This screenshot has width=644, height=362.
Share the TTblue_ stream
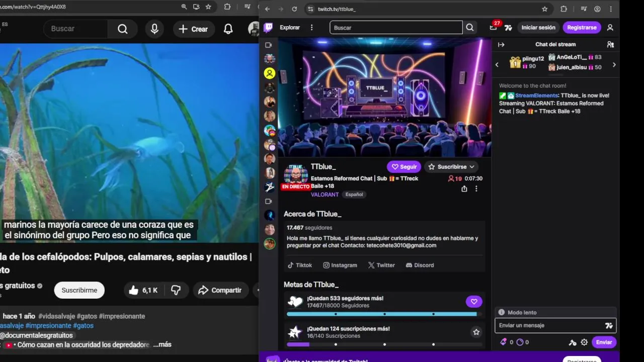[464, 189]
